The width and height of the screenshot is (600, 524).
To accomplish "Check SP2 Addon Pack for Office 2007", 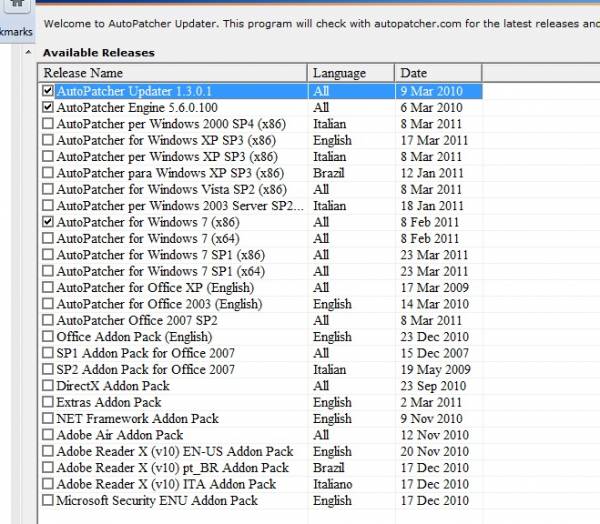I will coord(47,369).
